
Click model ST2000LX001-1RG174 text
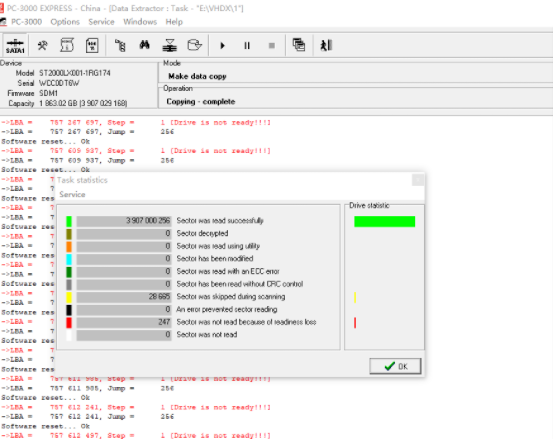[x=75, y=73]
